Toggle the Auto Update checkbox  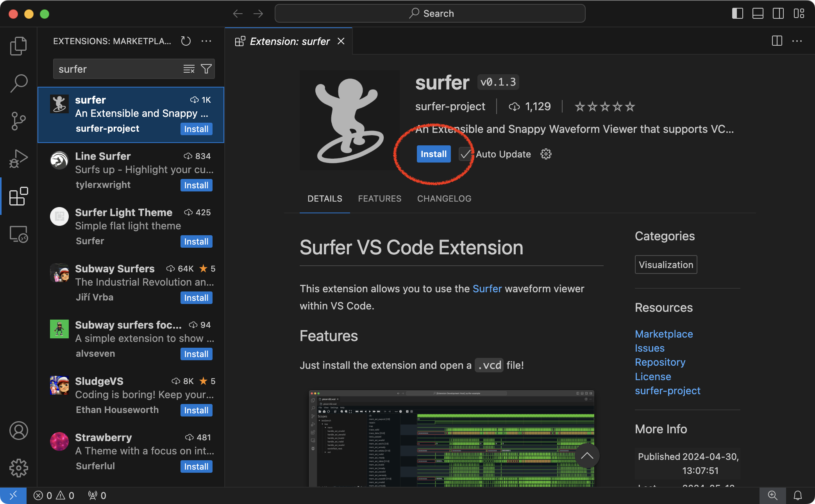(465, 154)
